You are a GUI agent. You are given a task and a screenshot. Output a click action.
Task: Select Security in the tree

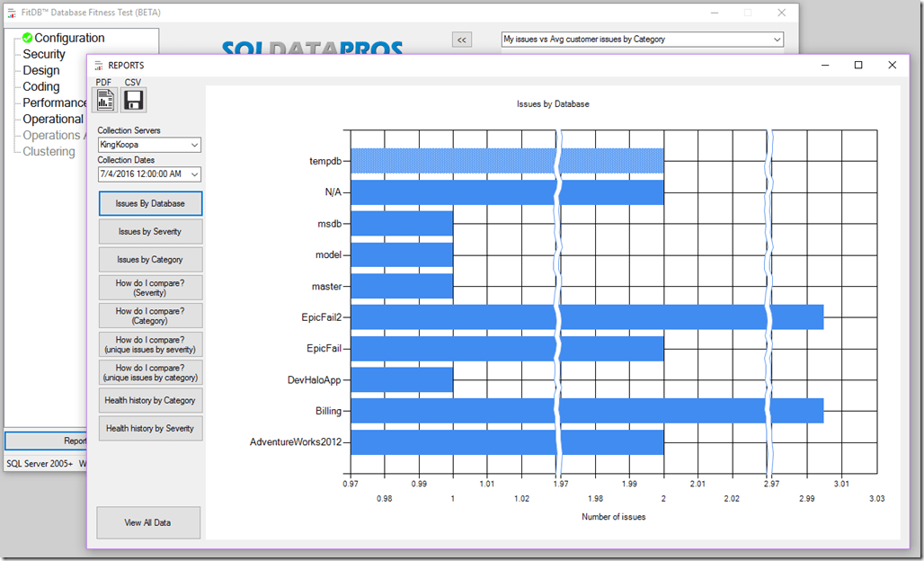tap(44, 54)
